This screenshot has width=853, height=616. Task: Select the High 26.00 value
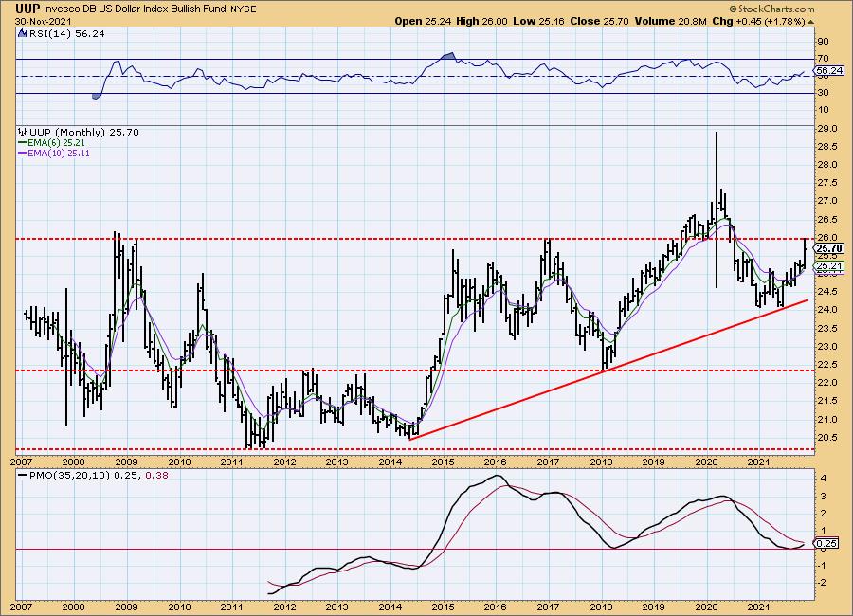click(481, 21)
